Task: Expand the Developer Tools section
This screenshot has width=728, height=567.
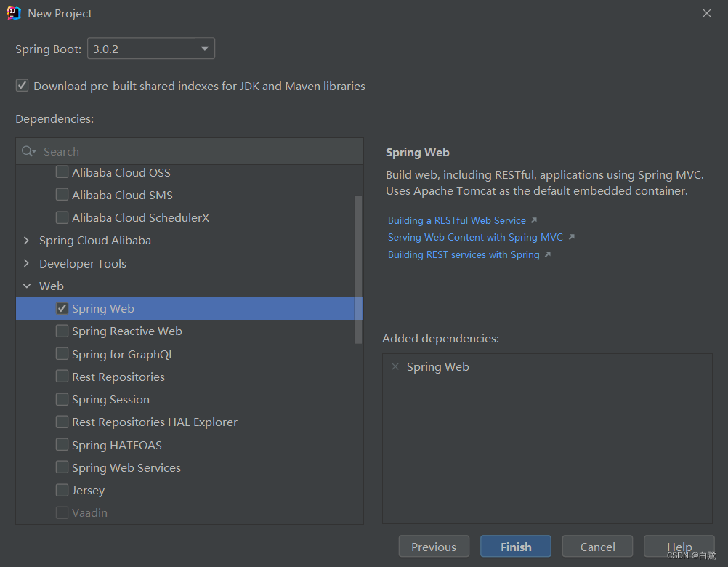Action: 27,263
